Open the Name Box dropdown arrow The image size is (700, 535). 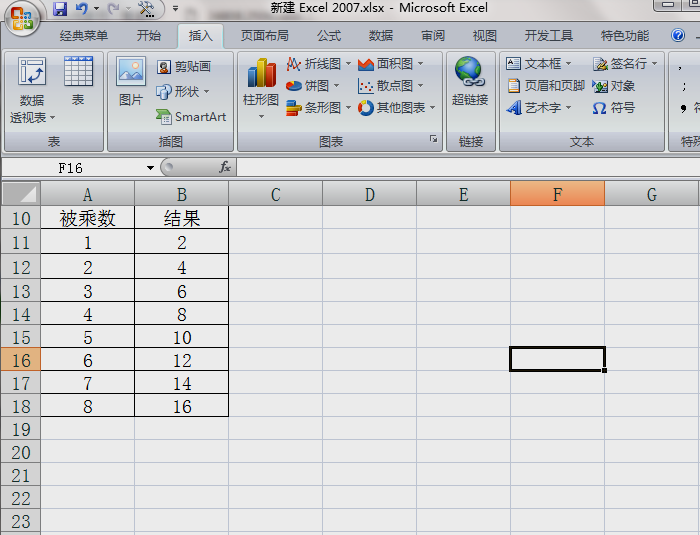click(x=150, y=168)
